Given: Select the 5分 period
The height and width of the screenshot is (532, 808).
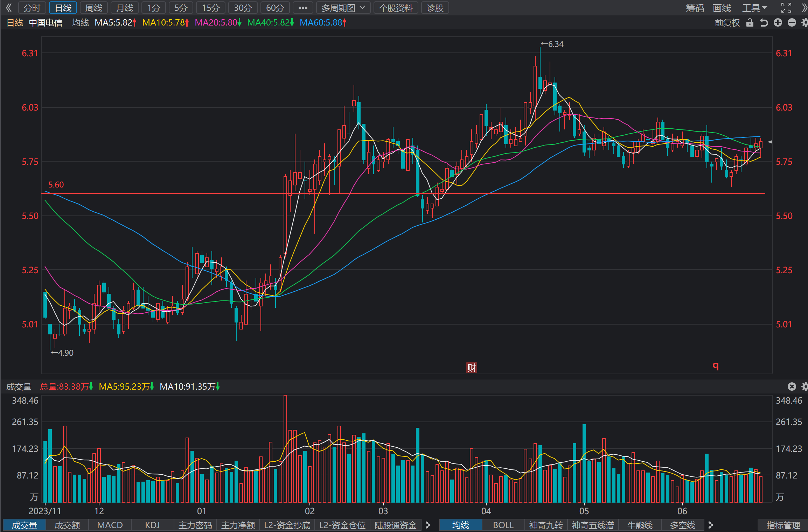Looking at the screenshot, I should point(181,8).
